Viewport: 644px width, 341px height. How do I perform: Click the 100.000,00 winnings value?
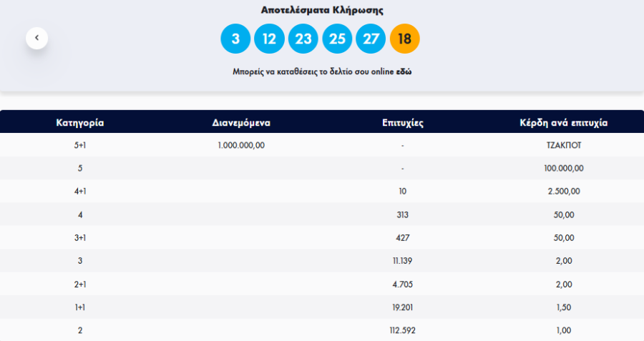point(563,168)
